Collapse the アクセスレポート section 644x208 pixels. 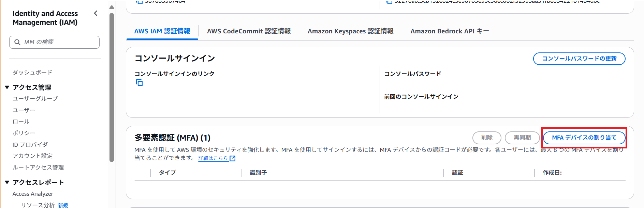point(7,182)
